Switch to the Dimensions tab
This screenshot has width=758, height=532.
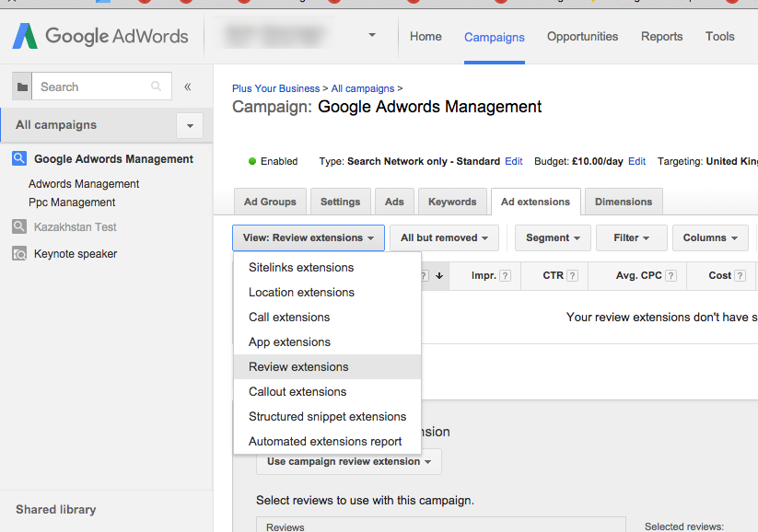[624, 202]
